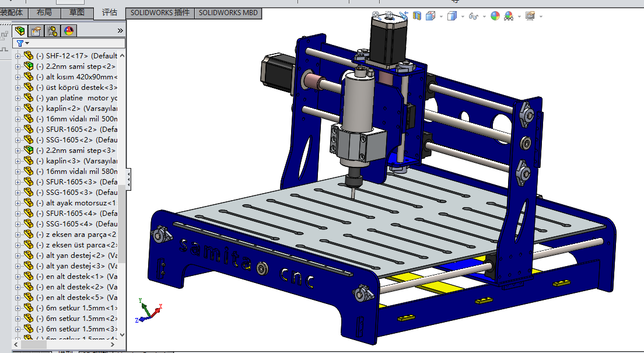This screenshot has height=353, width=644.
Task: Expand the SHF-12<17> tree node
Action: (x=17, y=56)
